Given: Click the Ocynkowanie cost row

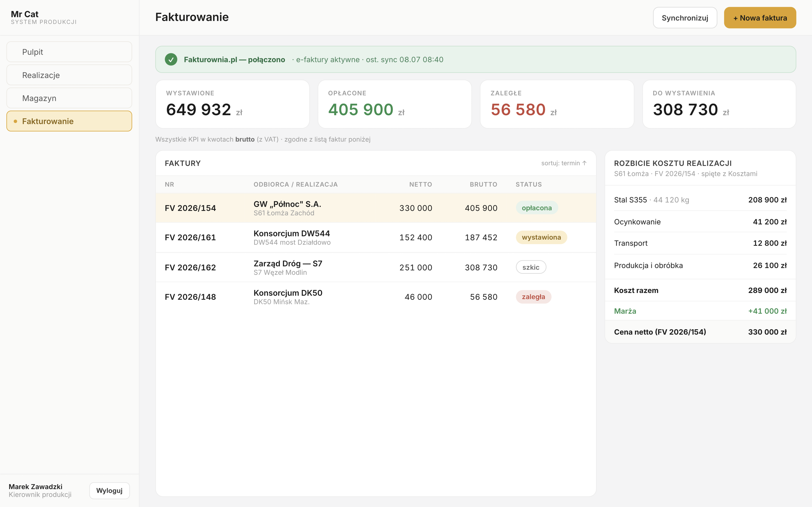Looking at the screenshot, I should (700, 222).
